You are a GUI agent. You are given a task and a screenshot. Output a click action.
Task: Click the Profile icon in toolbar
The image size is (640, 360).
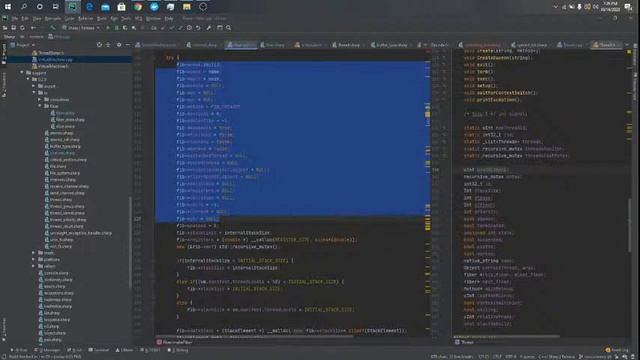pos(134,28)
